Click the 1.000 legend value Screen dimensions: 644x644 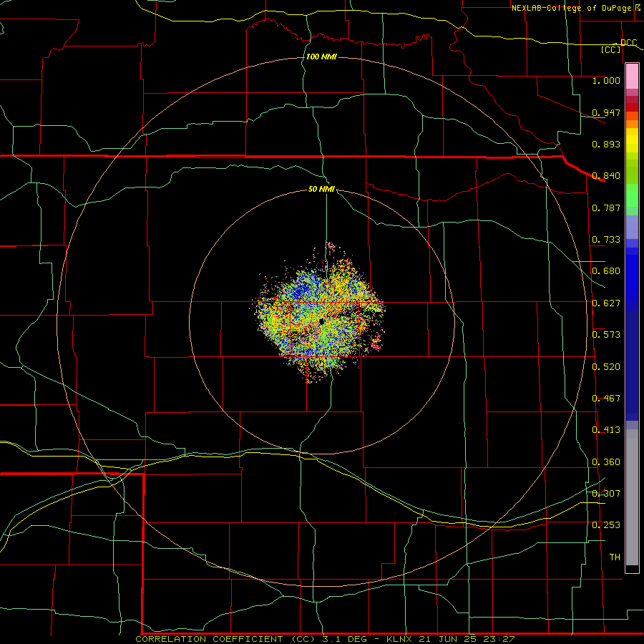(x=606, y=80)
